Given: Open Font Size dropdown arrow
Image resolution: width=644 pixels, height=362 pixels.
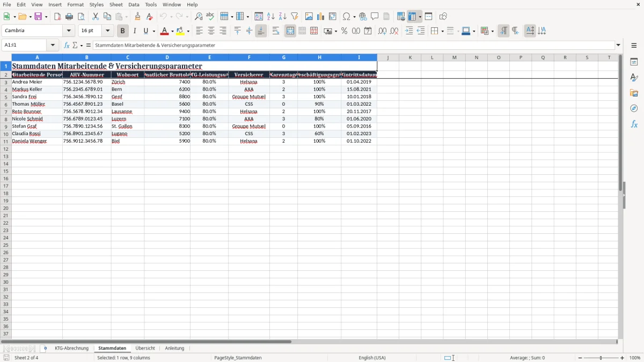Looking at the screenshot, I should pyautogui.click(x=107, y=31).
